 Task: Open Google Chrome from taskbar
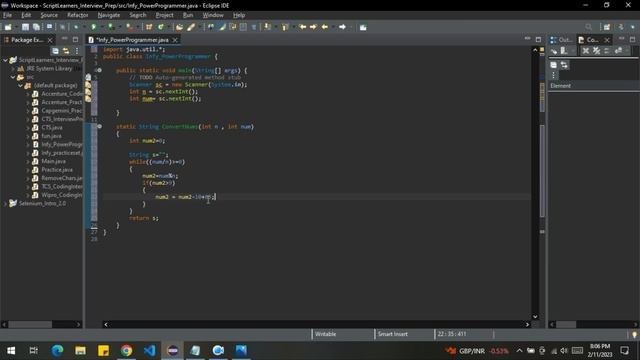[127, 350]
